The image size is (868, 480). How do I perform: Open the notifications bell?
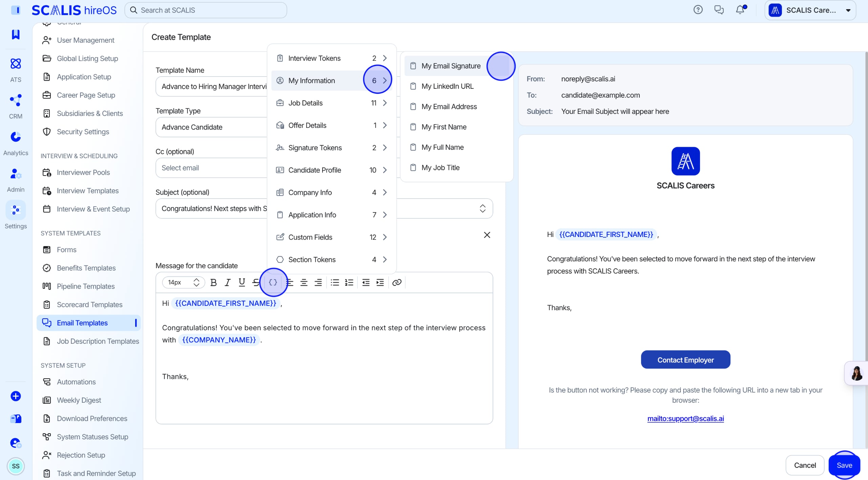pyautogui.click(x=740, y=10)
